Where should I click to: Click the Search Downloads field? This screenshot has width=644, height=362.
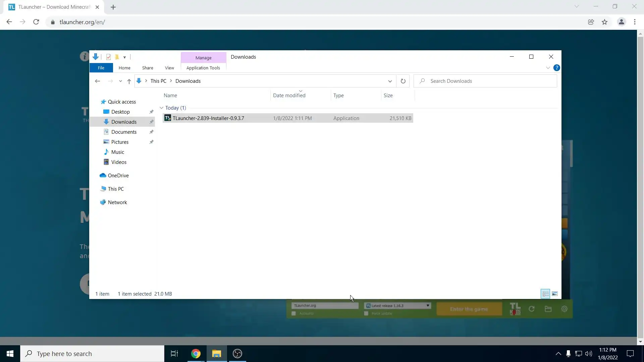click(x=485, y=81)
